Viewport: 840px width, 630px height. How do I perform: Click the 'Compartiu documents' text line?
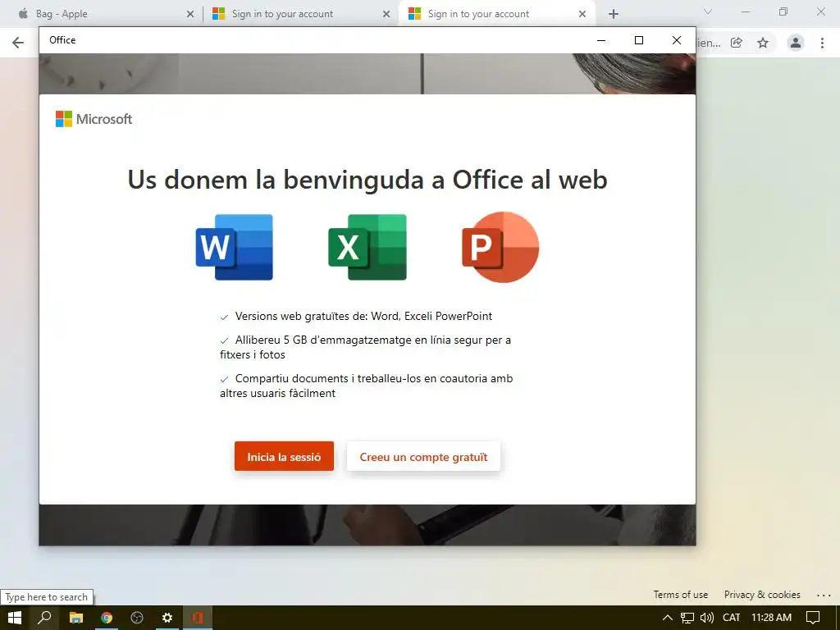[x=367, y=386]
